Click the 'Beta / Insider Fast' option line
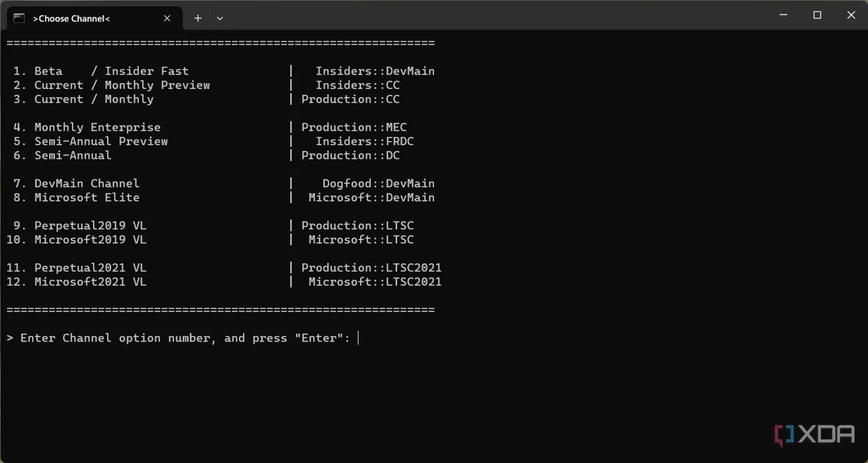 click(x=111, y=71)
